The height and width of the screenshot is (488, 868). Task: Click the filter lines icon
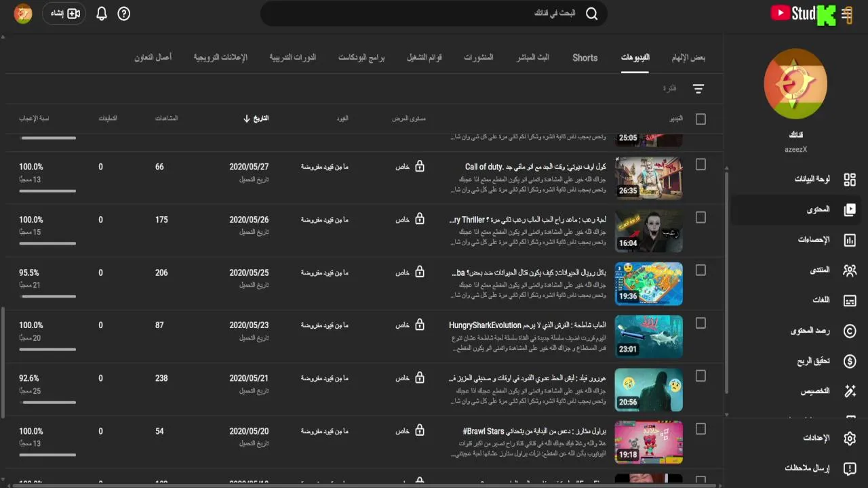click(698, 89)
